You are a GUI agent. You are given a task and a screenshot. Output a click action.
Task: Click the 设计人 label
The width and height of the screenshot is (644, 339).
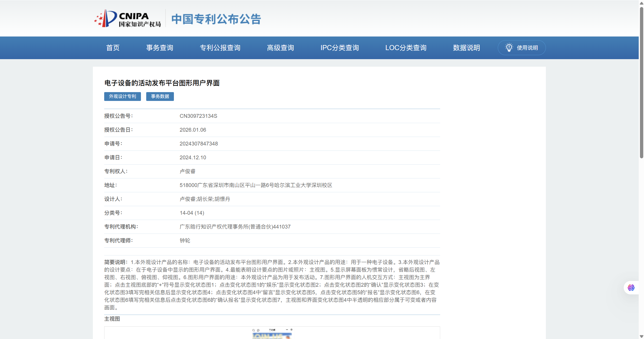[x=113, y=199]
